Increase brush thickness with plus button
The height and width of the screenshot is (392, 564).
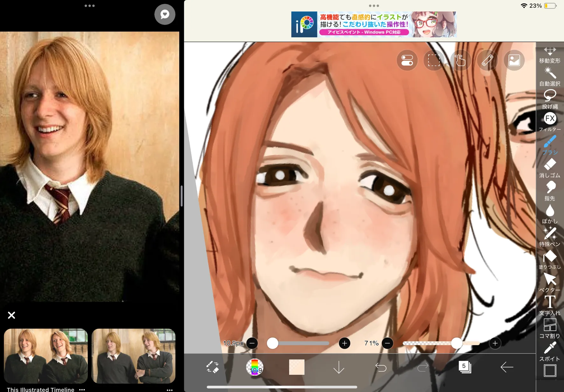point(345,343)
